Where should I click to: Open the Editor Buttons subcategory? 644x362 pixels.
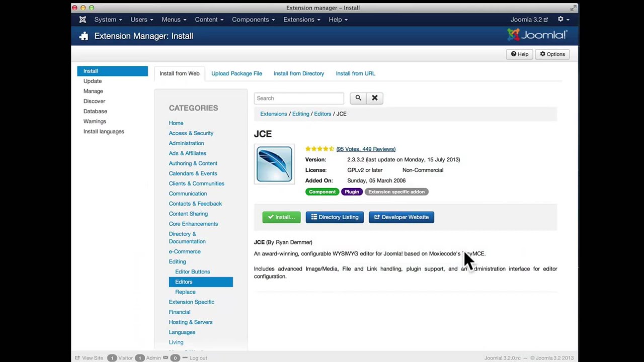coord(193,271)
